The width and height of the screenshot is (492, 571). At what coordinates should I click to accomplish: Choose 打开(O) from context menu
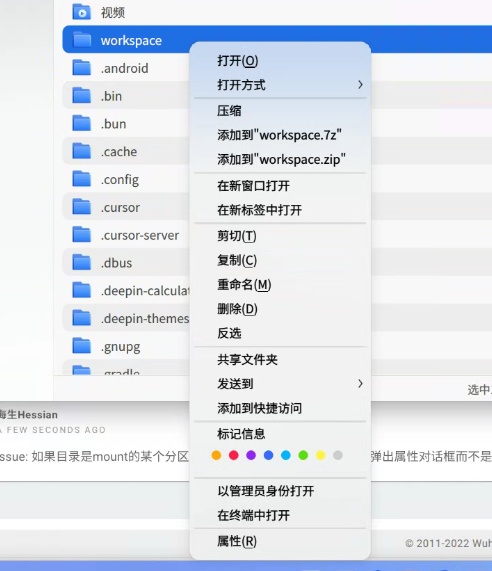(280, 60)
